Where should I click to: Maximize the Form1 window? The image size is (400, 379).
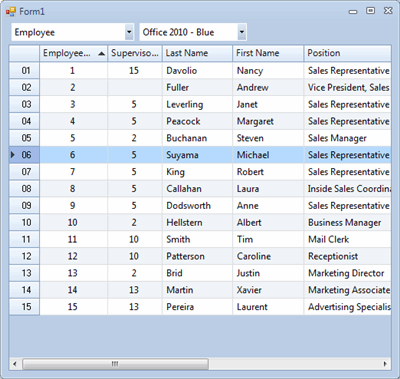tap(370, 11)
